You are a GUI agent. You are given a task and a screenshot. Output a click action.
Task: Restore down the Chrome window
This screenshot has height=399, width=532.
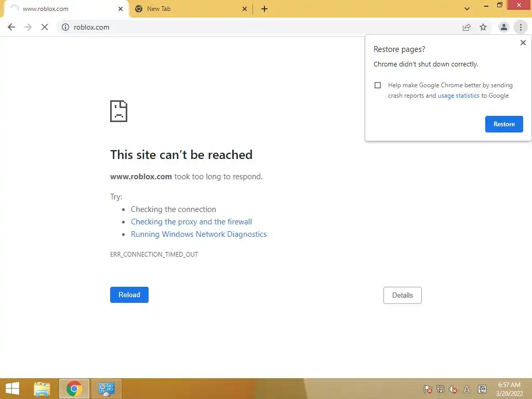pos(499,5)
